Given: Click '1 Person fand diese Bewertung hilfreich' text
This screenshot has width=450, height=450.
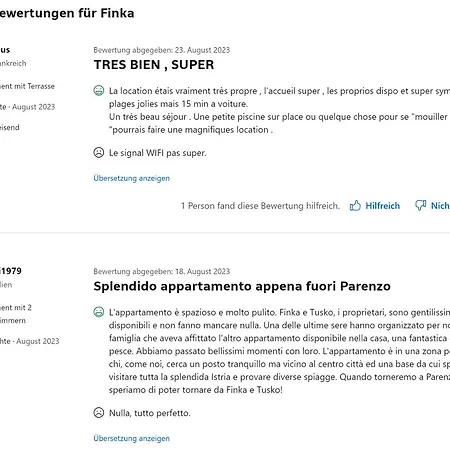Looking at the screenshot, I should pos(260,206).
